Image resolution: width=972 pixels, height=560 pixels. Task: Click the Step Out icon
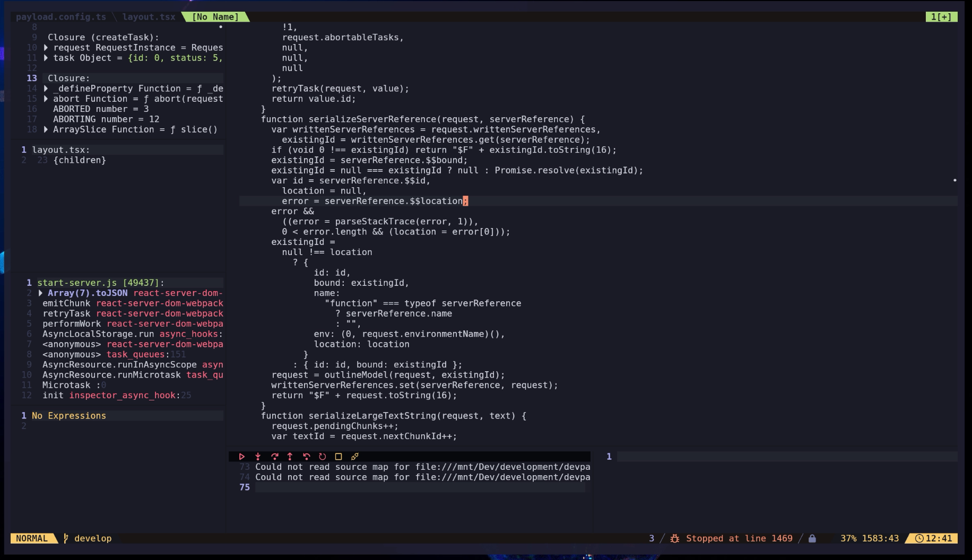290,457
